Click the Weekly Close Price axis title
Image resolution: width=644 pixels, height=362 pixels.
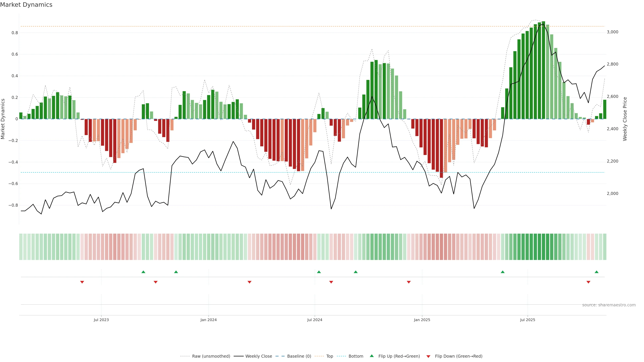tap(625, 119)
